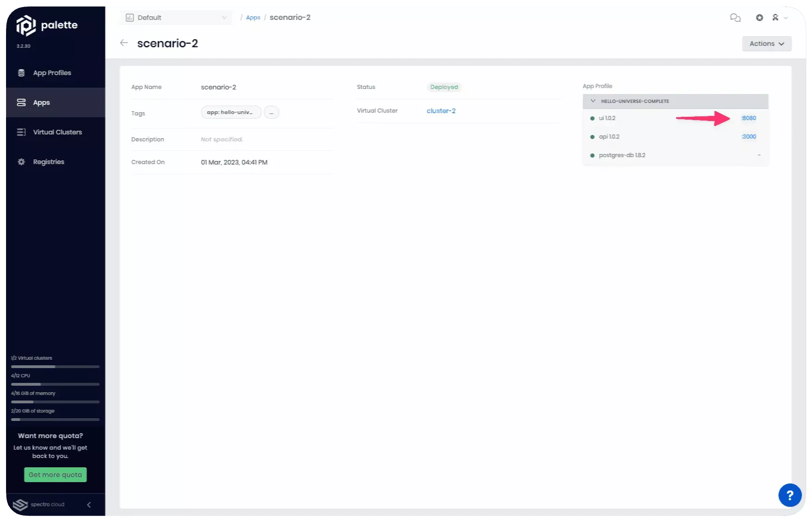Collapse the HELLO-UNIVERSE-COMPLETE profile section

[x=593, y=101]
